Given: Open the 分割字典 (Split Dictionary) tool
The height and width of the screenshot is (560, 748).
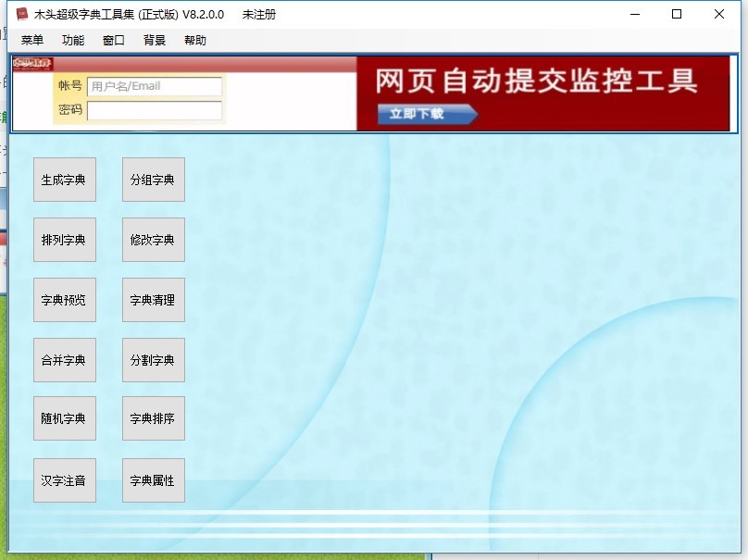Looking at the screenshot, I should click(153, 359).
